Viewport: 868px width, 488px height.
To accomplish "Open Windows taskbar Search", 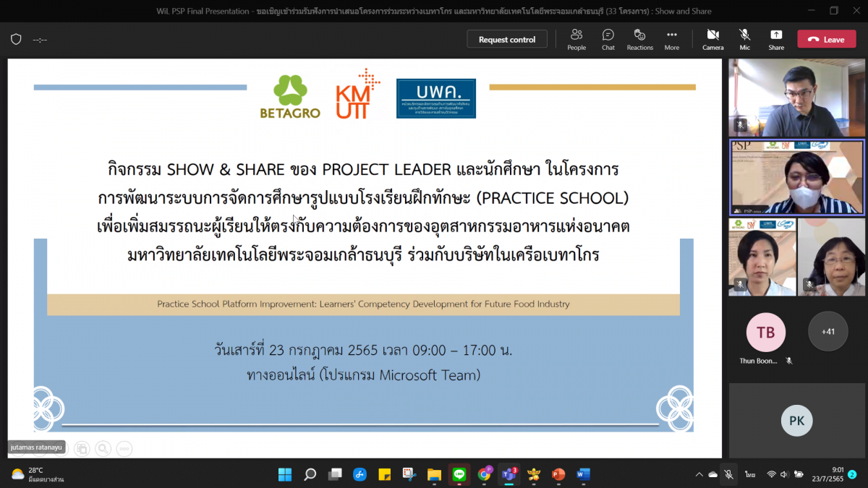I will 310,474.
